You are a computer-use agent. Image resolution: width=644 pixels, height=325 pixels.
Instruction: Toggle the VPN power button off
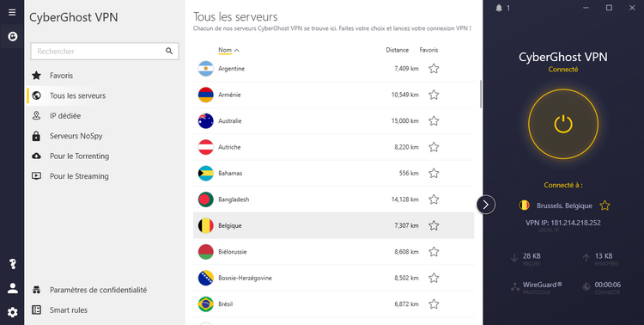tap(563, 125)
